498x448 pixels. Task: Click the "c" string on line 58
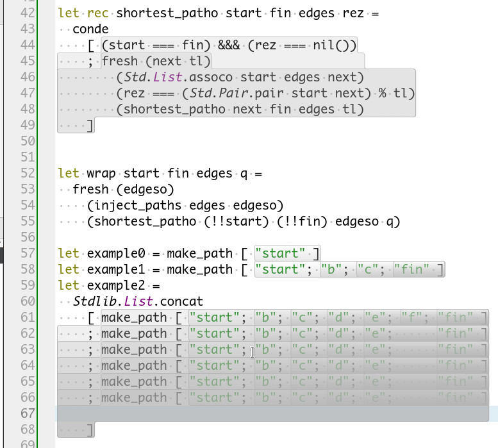(368, 269)
